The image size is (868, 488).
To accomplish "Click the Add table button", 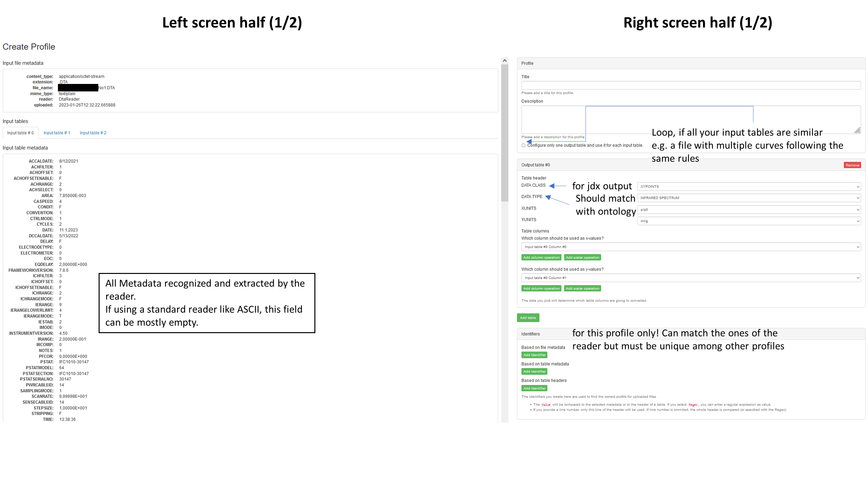I will point(527,317).
